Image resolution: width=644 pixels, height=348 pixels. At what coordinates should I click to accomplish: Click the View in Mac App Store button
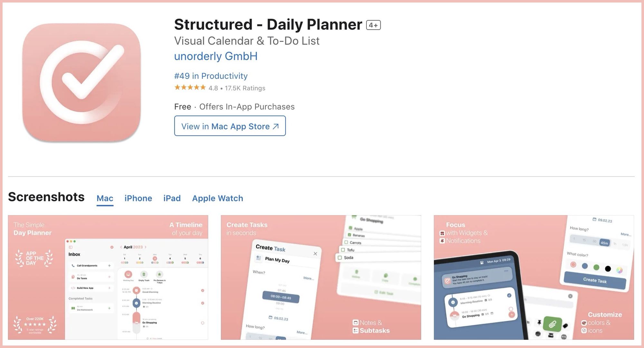coord(230,126)
